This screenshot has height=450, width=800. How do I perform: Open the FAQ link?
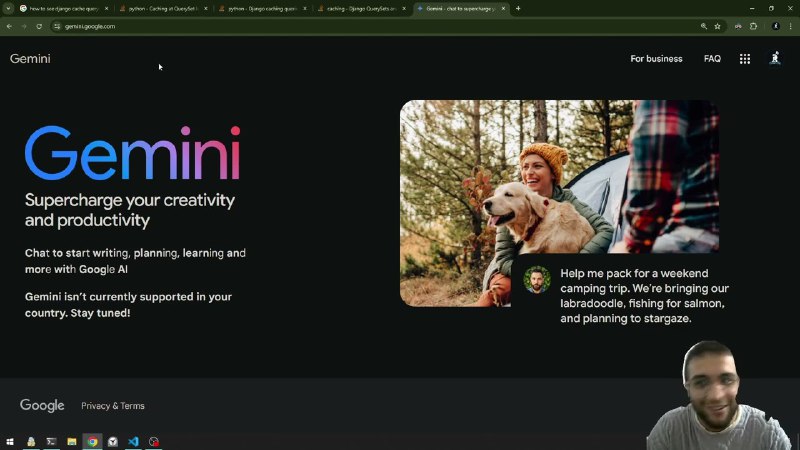pyautogui.click(x=712, y=59)
